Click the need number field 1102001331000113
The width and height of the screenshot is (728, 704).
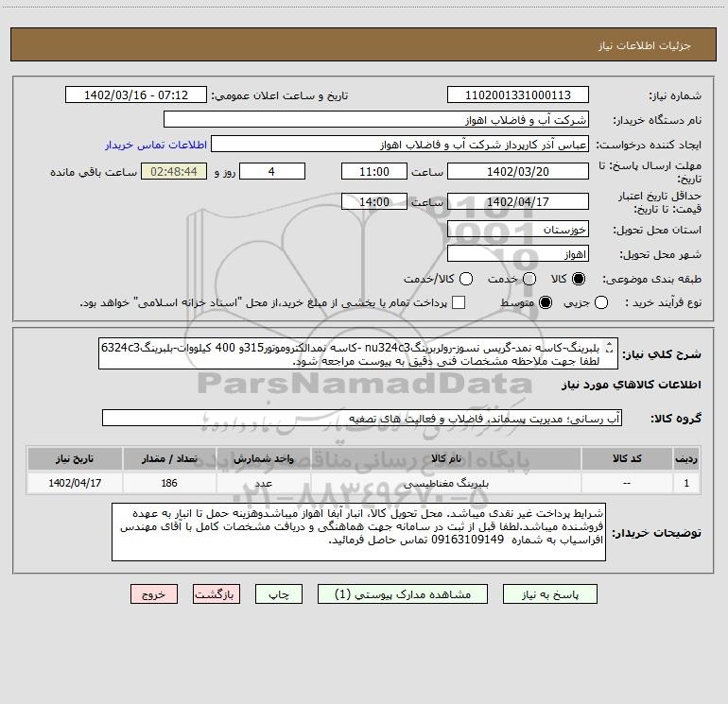[x=518, y=95]
